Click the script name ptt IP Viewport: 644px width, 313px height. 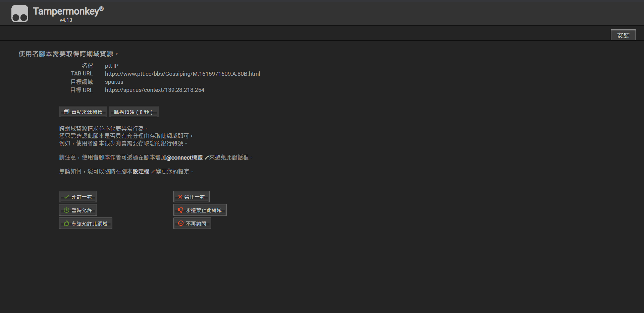coord(111,66)
